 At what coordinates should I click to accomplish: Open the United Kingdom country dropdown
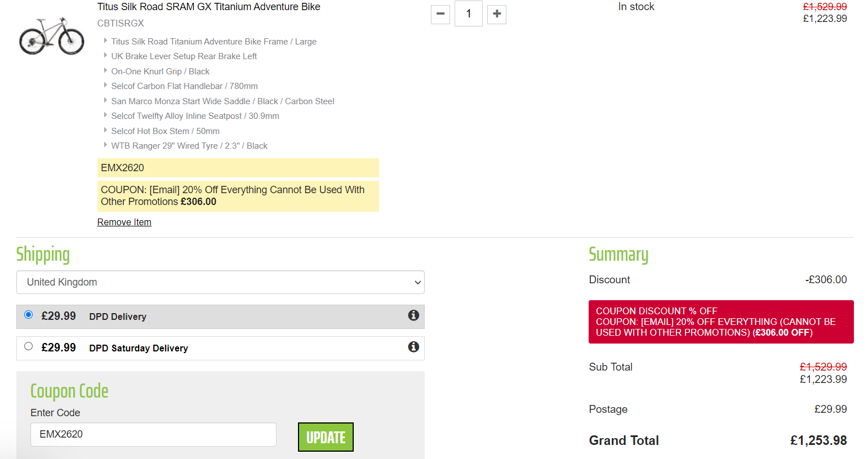click(x=220, y=282)
